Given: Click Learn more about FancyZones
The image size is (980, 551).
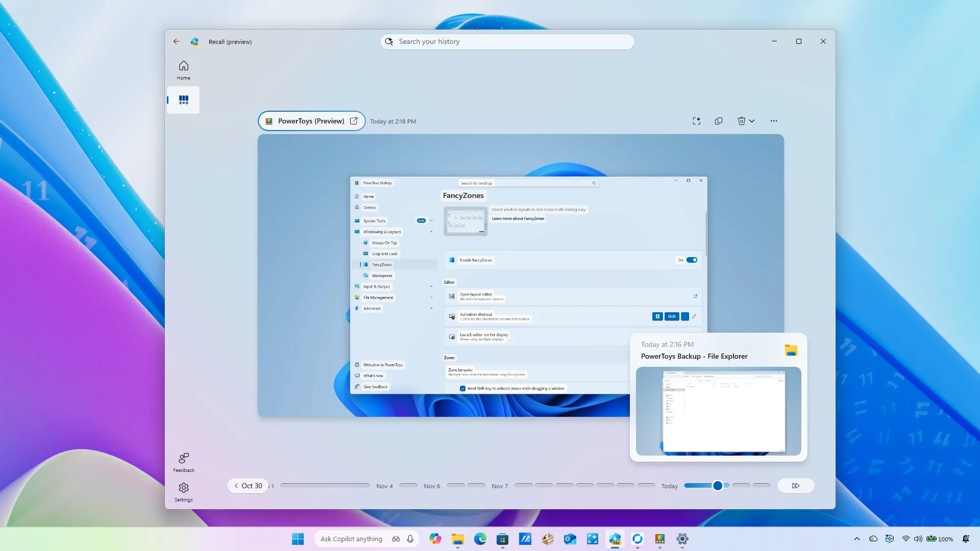Looking at the screenshot, I should (x=518, y=218).
